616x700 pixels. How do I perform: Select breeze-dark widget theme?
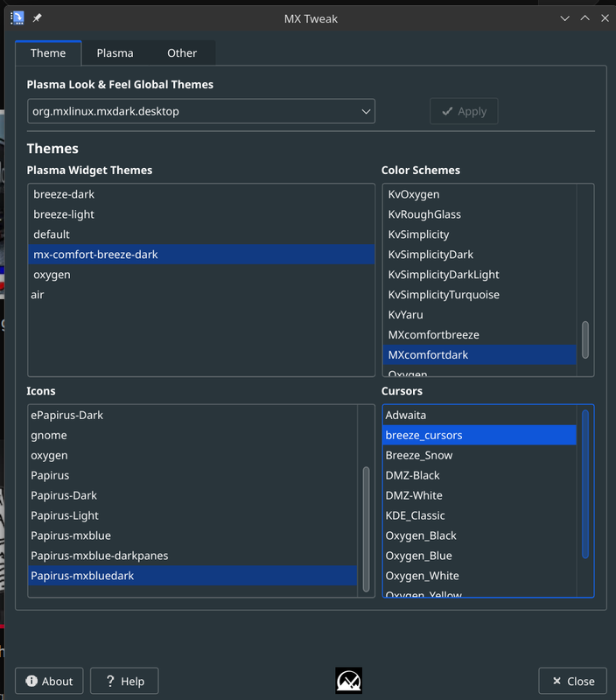[x=201, y=194]
